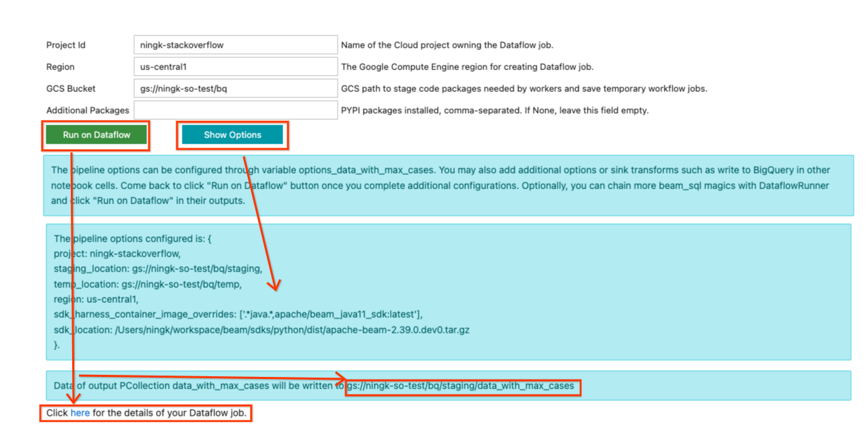Select the text ningk-stackoverflow in Project Id
The width and height of the screenshot is (868, 430).
click(x=181, y=44)
